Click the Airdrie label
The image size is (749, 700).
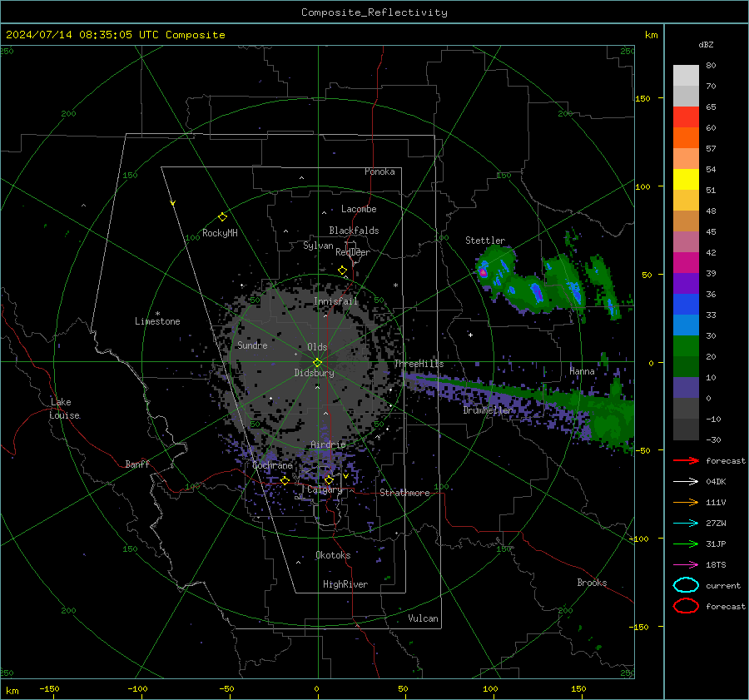[x=328, y=444]
